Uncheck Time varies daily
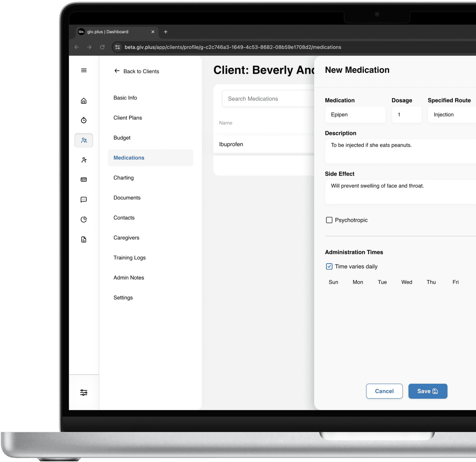The width and height of the screenshot is (476, 462). [x=329, y=266]
